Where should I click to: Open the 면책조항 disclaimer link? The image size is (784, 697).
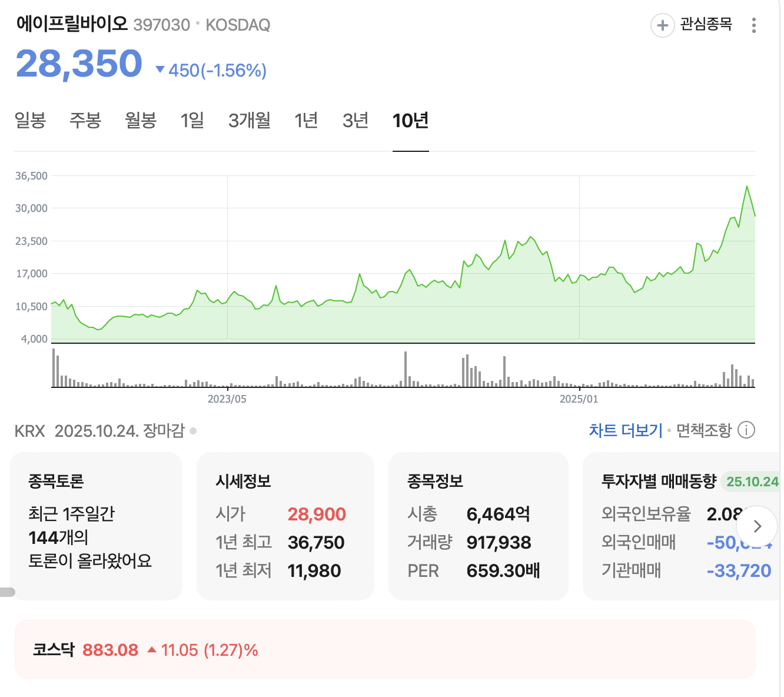point(704,430)
